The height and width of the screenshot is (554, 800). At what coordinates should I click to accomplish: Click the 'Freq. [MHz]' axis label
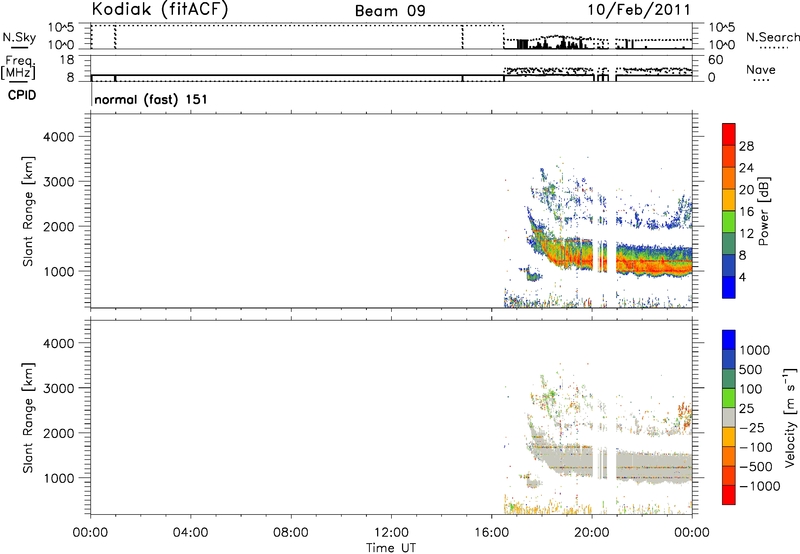20,68
